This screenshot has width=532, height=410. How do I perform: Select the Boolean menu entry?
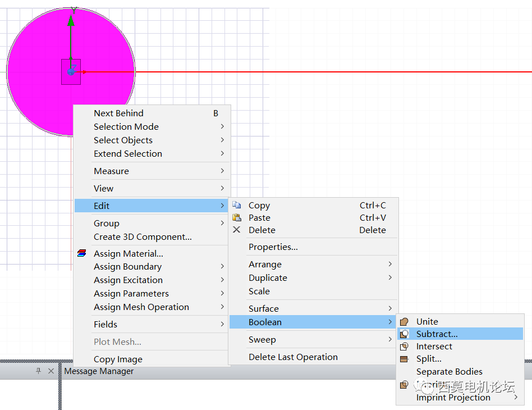click(x=313, y=322)
